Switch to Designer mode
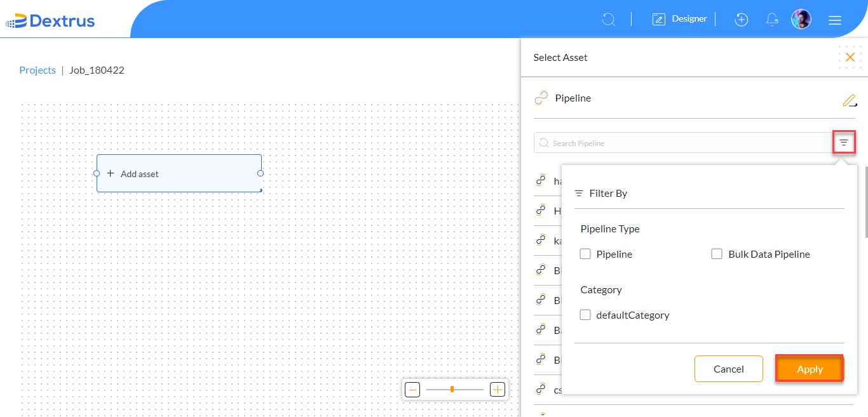 (680, 19)
